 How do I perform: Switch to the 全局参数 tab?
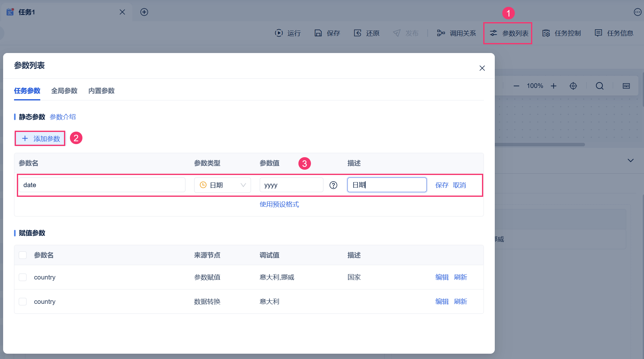tap(64, 91)
